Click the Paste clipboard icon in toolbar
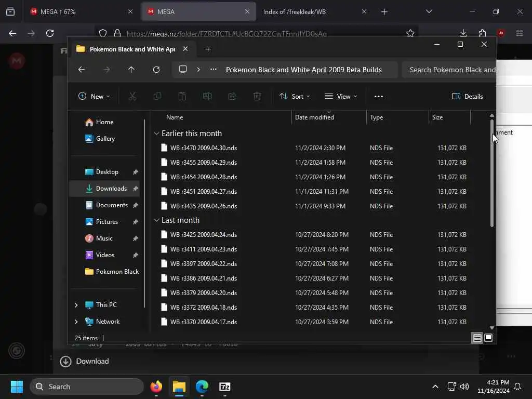The height and width of the screenshot is (399, 532). (182, 96)
